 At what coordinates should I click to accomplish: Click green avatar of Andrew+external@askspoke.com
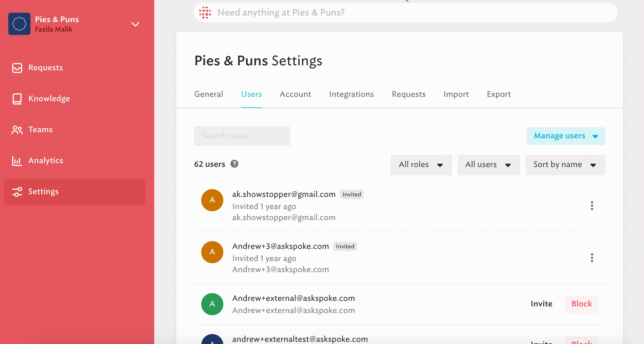(x=212, y=304)
